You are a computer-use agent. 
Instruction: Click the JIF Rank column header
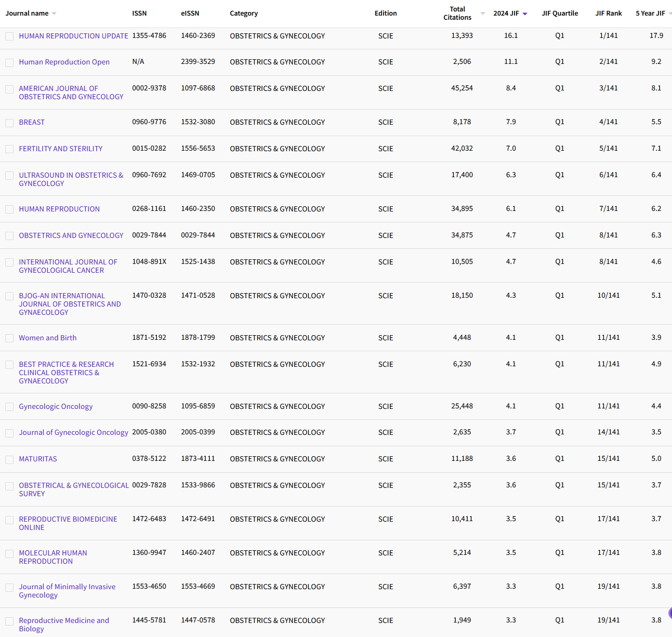click(609, 13)
